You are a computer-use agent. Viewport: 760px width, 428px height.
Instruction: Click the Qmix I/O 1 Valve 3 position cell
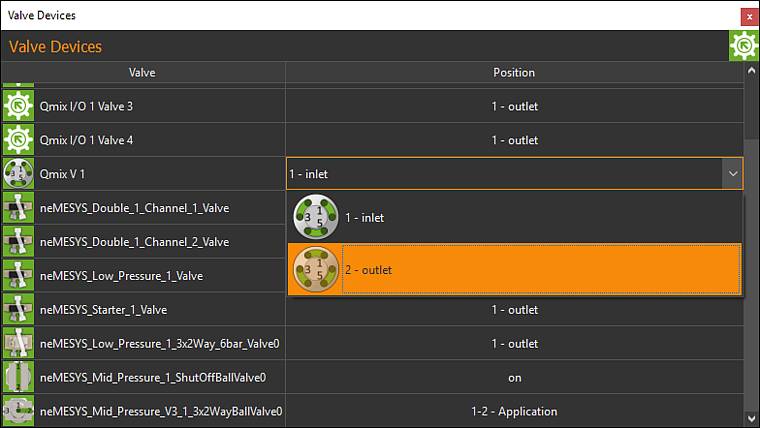[x=514, y=106]
